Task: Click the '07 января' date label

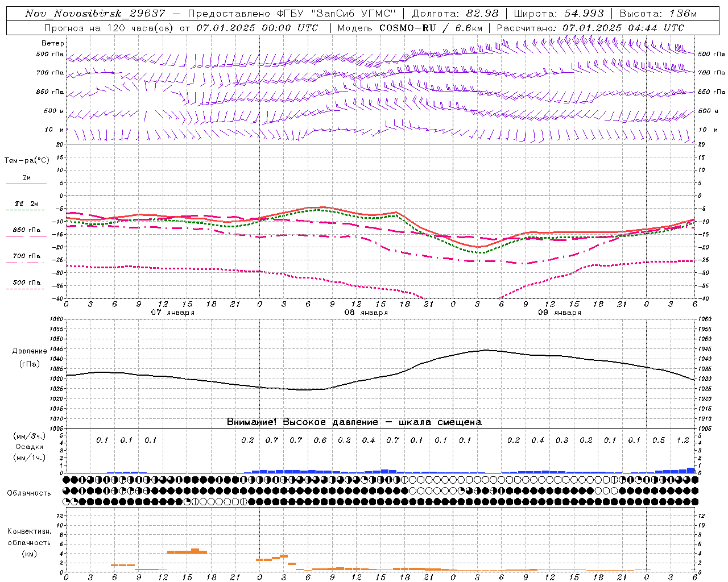Action: coord(172,313)
